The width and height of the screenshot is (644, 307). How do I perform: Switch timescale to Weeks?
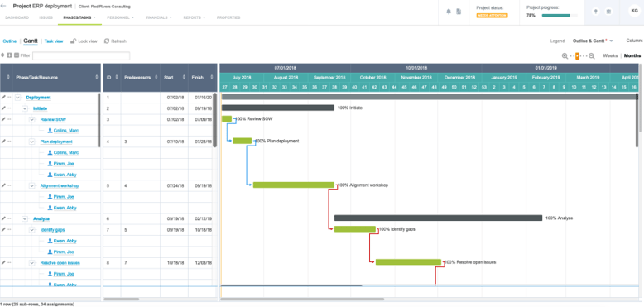pos(610,55)
